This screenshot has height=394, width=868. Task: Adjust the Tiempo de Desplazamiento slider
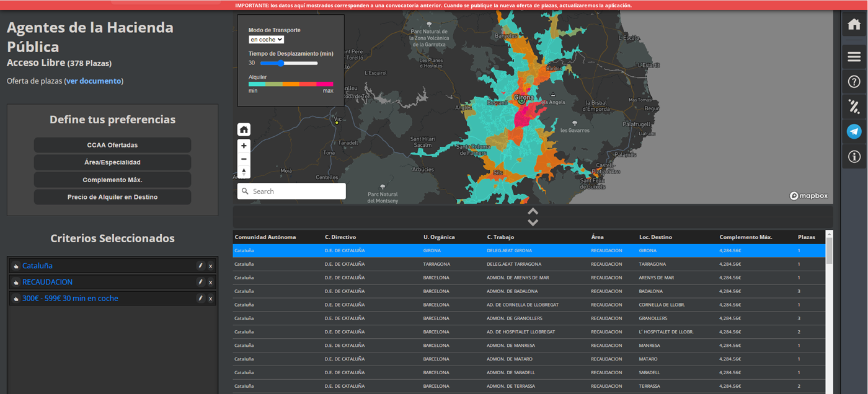pyautogui.click(x=281, y=63)
